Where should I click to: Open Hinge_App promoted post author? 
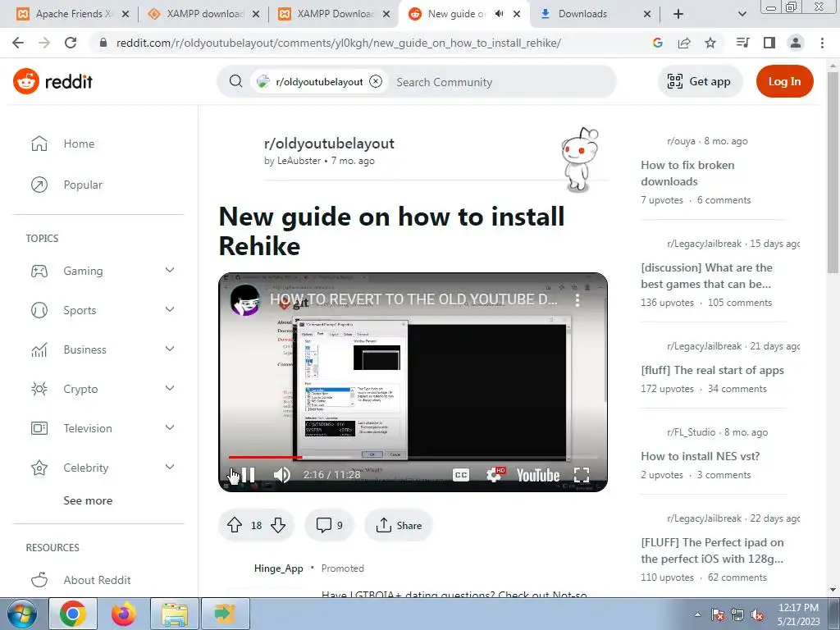pyautogui.click(x=279, y=568)
